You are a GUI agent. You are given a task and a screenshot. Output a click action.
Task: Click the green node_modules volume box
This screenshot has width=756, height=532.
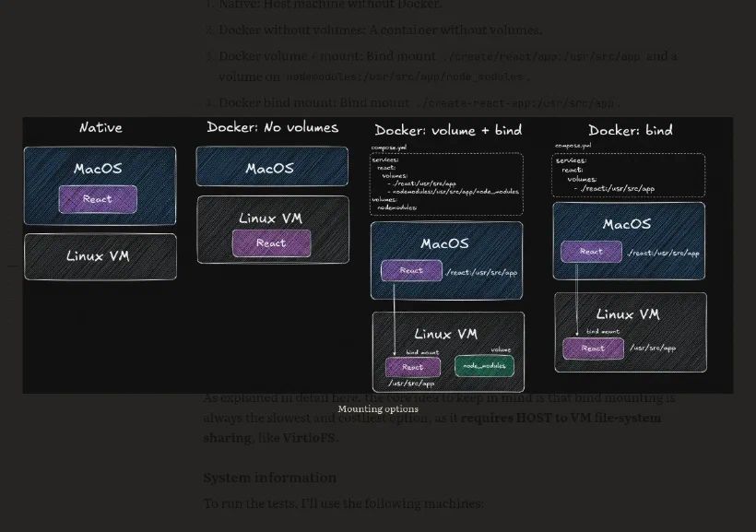(x=484, y=366)
